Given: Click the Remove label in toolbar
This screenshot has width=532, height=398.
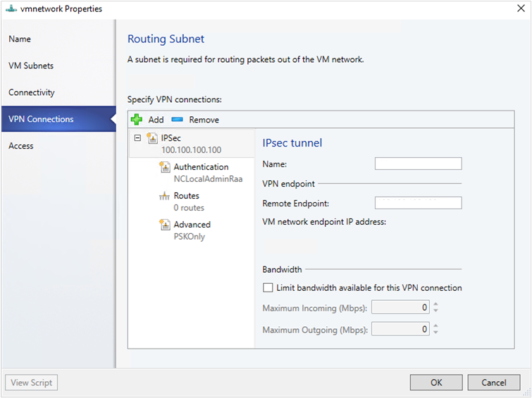Looking at the screenshot, I should pos(204,120).
